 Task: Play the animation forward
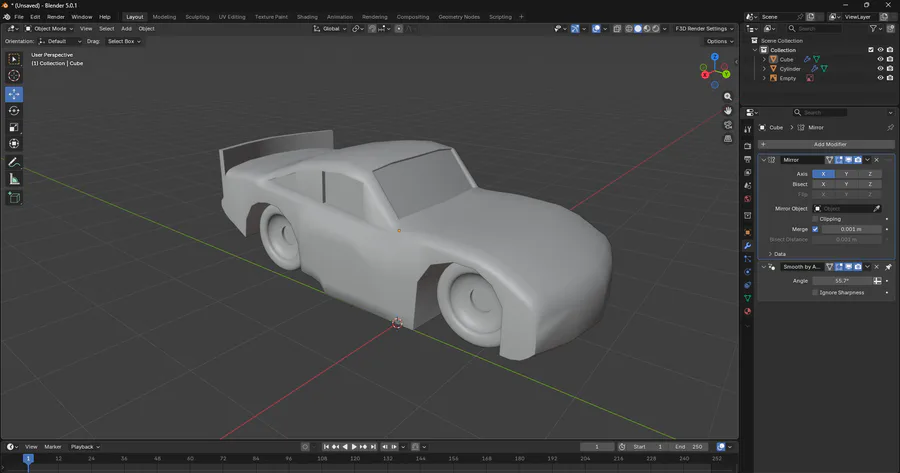(x=354, y=447)
